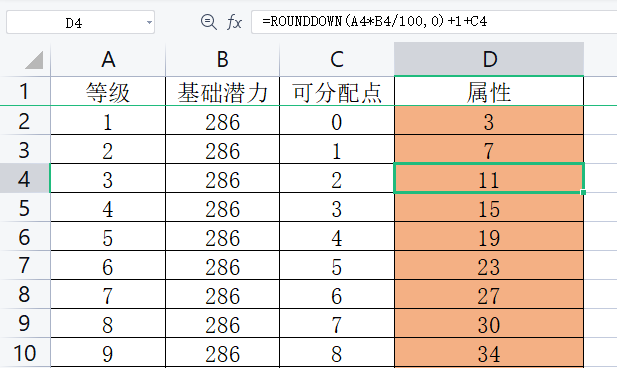
Task: Select orange cell showing 30
Action: (x=489, y=323)
